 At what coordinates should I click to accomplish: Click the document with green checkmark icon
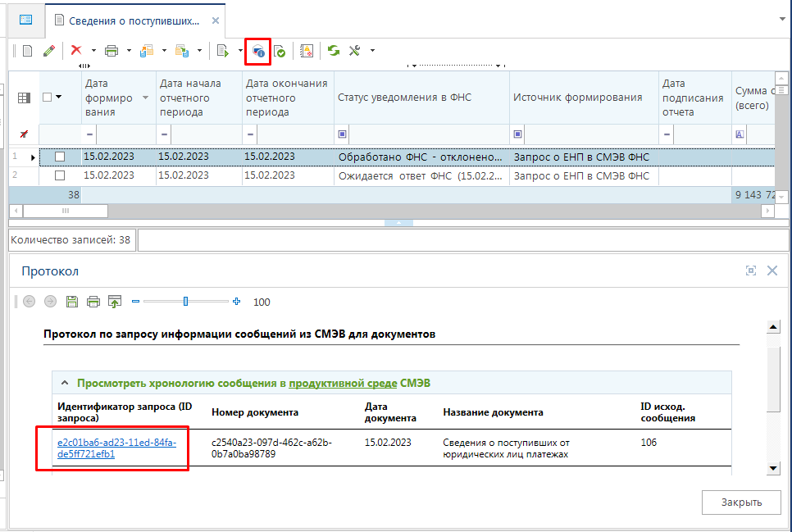pyautogui.click(x=280, y=51)
